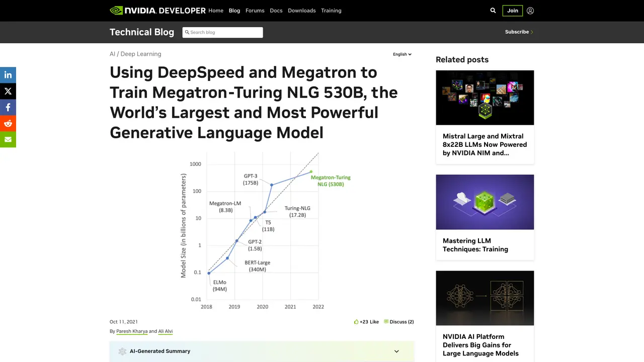This screenshot has width=644, height=362.
Task: Focus the Search blog input field
Action: click(x=222, y=32)
